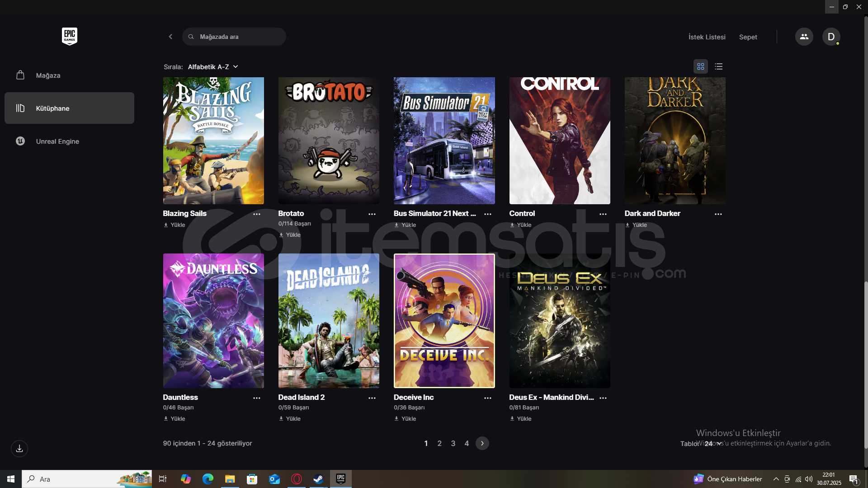Open Bus Simulator 21 cover thumbnail
This screenshot has width=868, height=488.
(x=444, y=141)
